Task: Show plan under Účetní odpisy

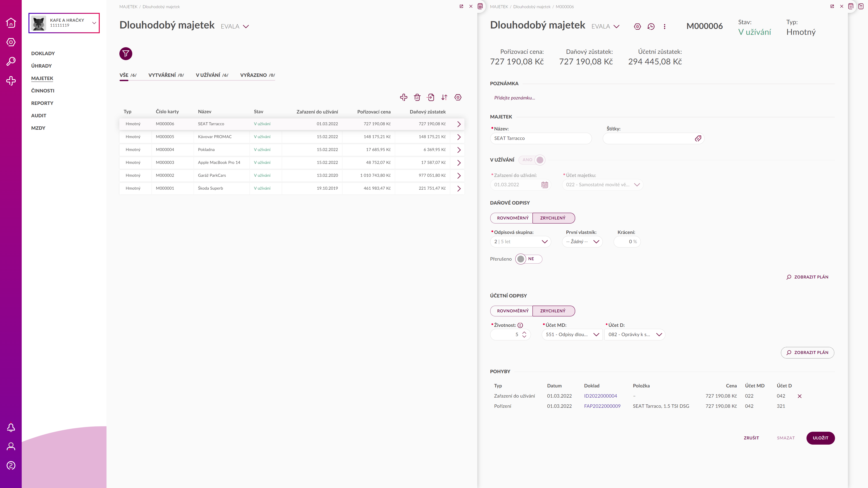Action: (807, 353)
